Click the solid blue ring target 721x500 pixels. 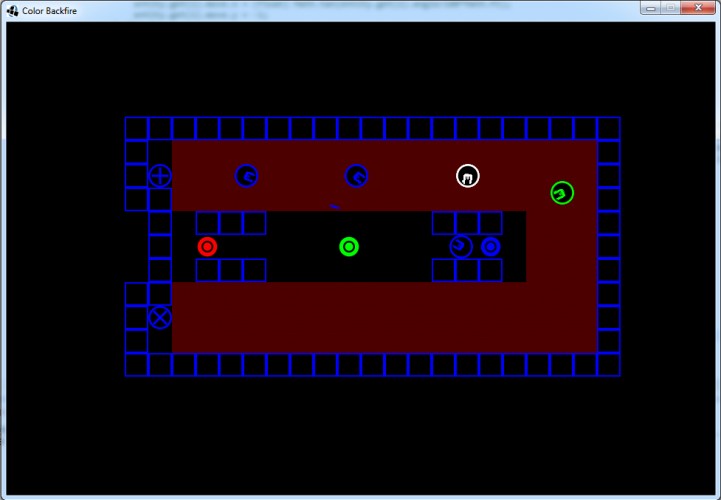(x=491, y=247)
